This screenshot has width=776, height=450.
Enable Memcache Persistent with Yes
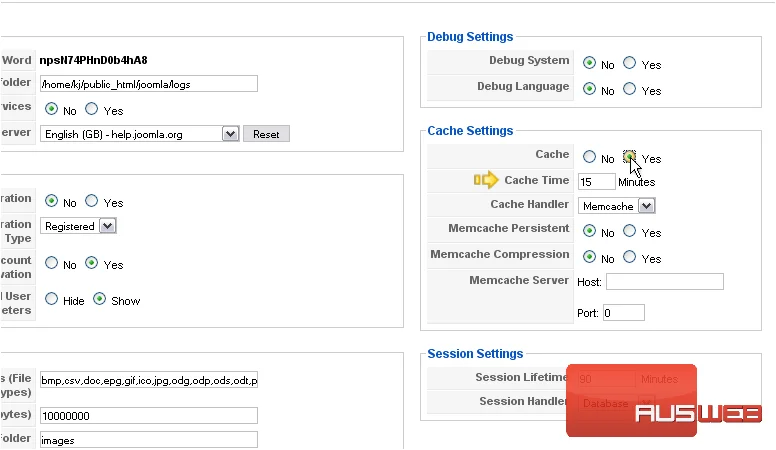point(630,231)
